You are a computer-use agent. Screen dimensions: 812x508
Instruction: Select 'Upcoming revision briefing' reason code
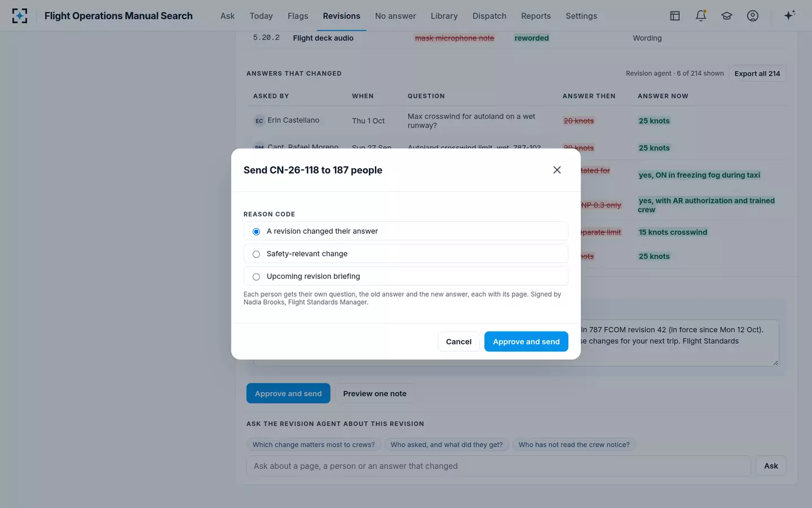tap(406, 276)
